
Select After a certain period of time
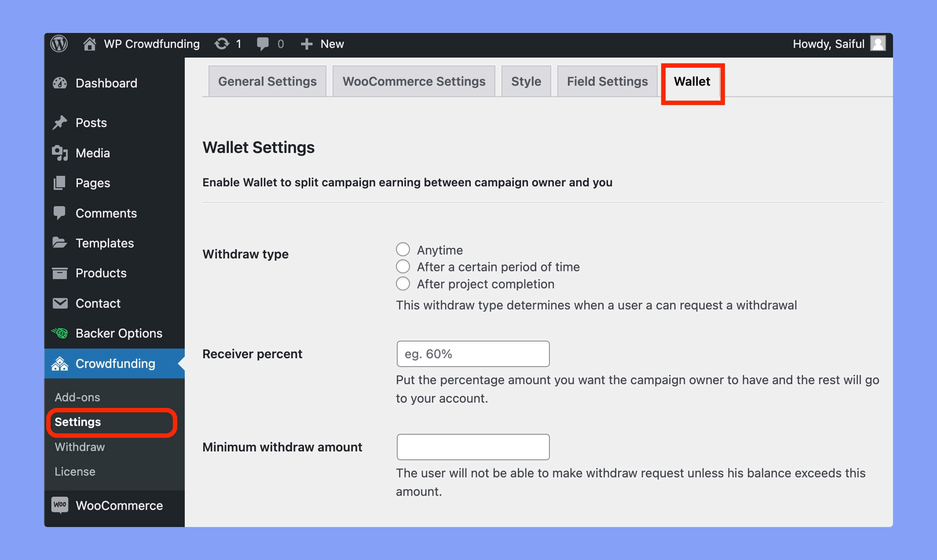(x=403, y=267)
